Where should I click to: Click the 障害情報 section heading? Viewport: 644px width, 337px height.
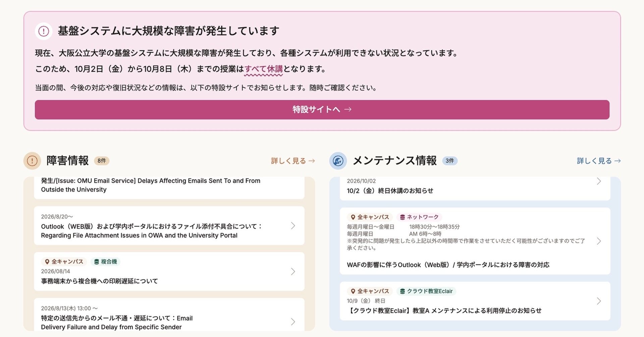point(67,161)
